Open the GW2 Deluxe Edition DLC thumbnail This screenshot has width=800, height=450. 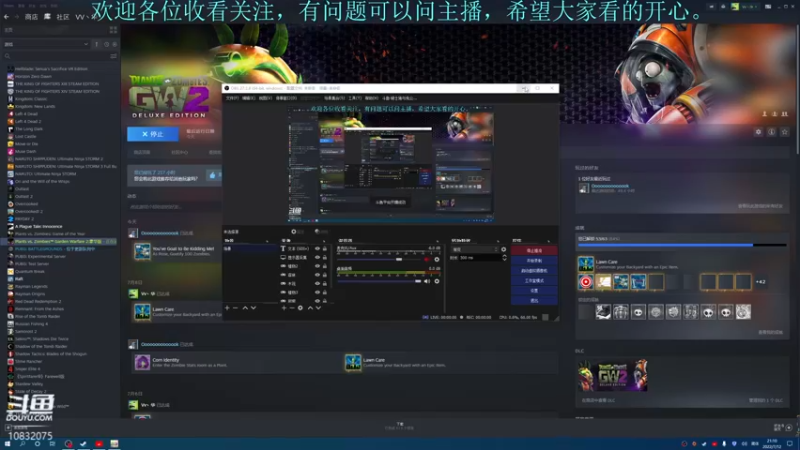click(x=612, y=376)
